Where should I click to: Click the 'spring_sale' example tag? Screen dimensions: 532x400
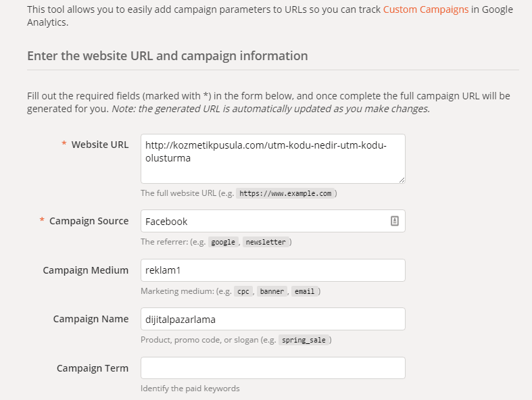pyautogui.click(x=303, y=340)
